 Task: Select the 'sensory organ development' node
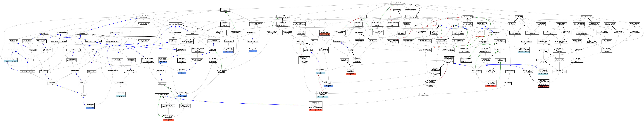14,41
